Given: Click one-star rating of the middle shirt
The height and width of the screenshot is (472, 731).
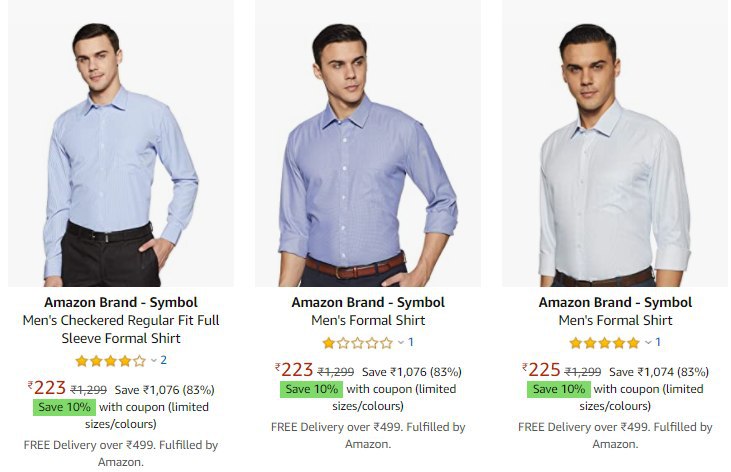Looking at the screenshot, I should (x=356, y=343).
